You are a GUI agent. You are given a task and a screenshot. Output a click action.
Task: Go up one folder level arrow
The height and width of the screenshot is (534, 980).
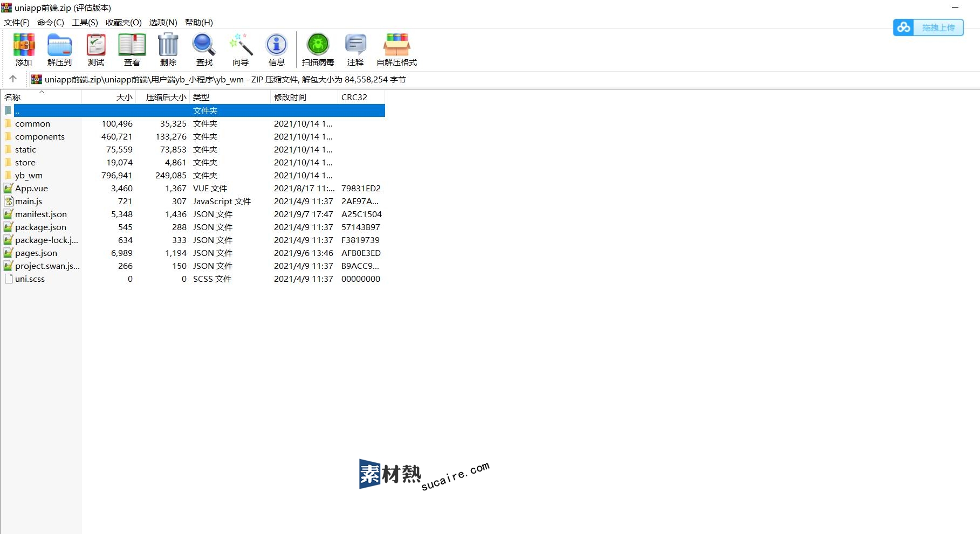[13, 79]
